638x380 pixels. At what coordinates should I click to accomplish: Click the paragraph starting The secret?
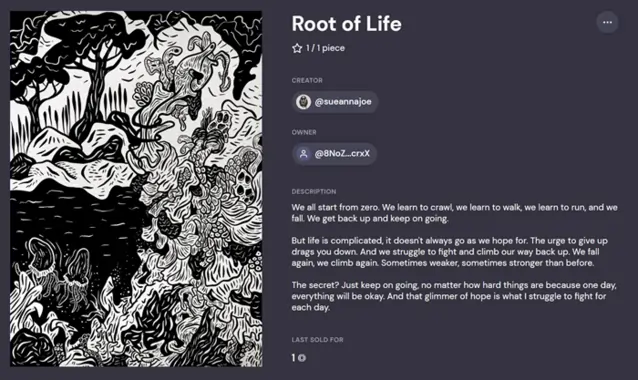tap(454, 296)
